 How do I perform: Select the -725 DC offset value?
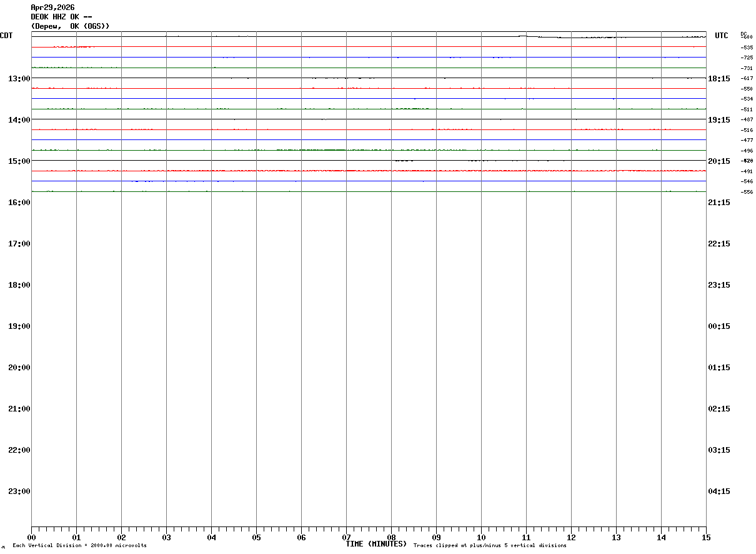click(747, 58)
